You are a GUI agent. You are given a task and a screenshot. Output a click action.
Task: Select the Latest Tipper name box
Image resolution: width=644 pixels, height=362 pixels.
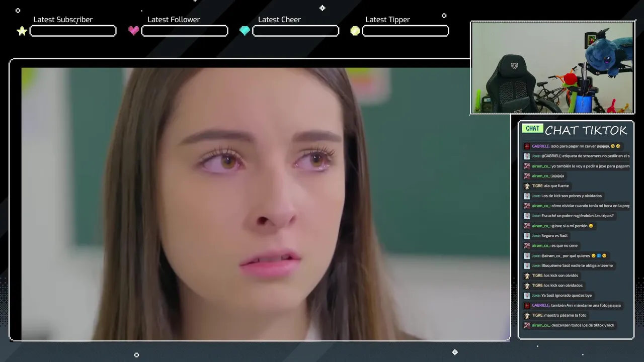click(406, 31)
